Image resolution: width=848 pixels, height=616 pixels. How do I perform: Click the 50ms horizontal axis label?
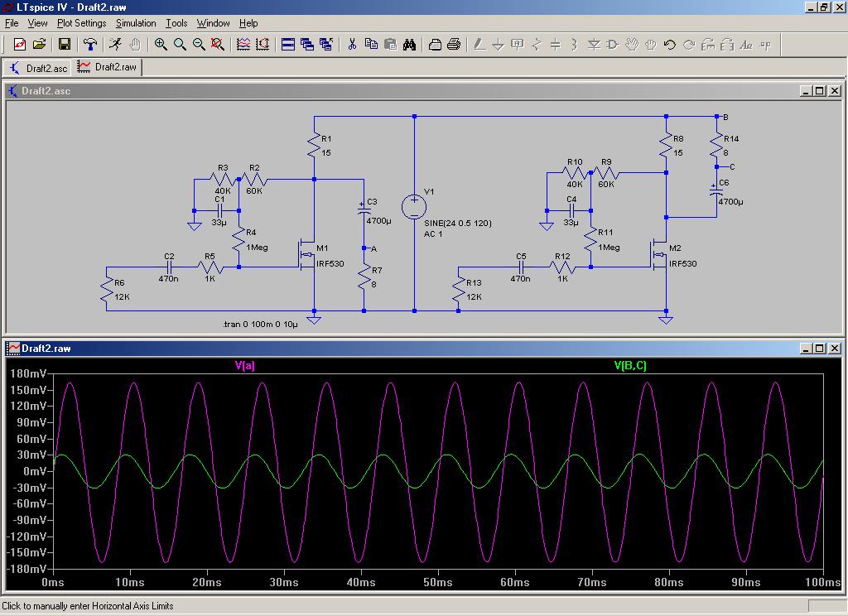pos(437,583)
